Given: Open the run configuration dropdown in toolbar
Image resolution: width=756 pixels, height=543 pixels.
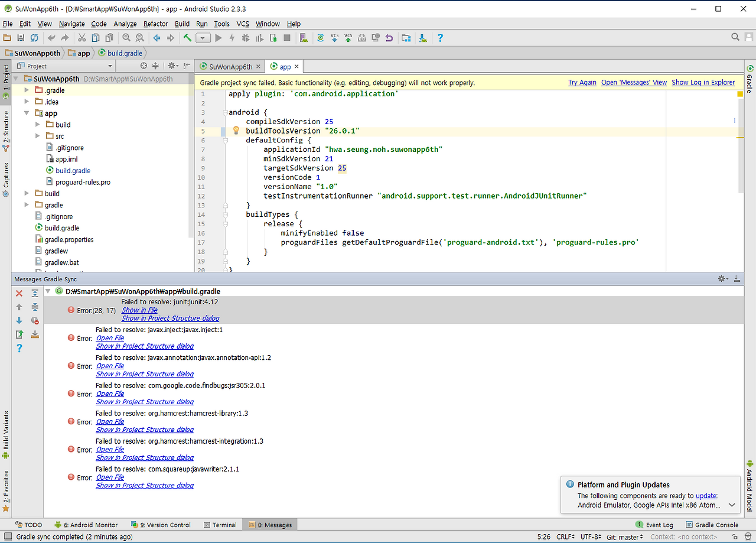Looking at the screenshot, I should pos(203,38).
